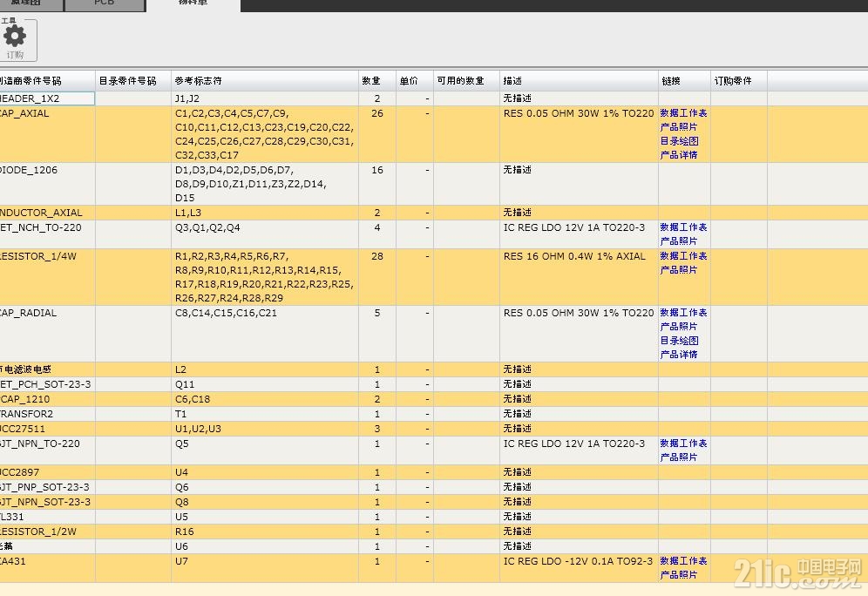Open 产品照片 link for FET_NCH_TO-220 row
Image resolution: width=868 pixels, height=596 pixels.
(x=679, y=241)
